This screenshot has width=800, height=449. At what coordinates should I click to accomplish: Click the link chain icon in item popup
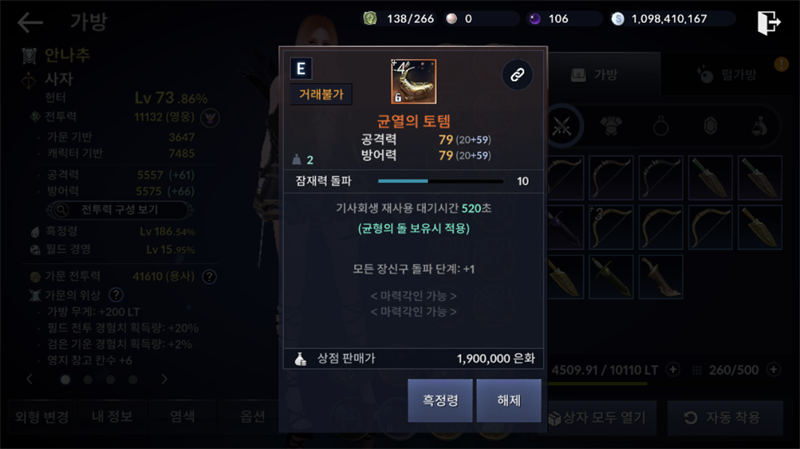pyautogui.click(x=517, y=75)
